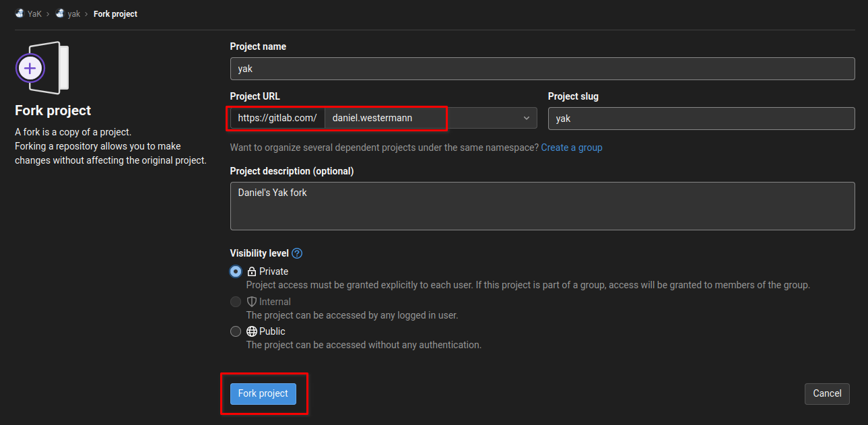Click the Public globe icon

click(x=252, y=331)
